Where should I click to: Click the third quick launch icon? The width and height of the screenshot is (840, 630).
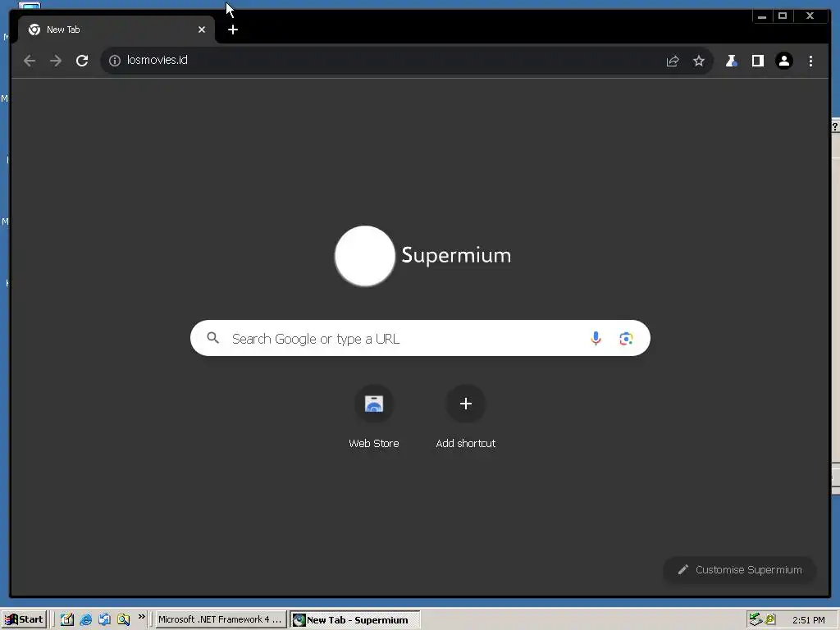tap(104, 620)
